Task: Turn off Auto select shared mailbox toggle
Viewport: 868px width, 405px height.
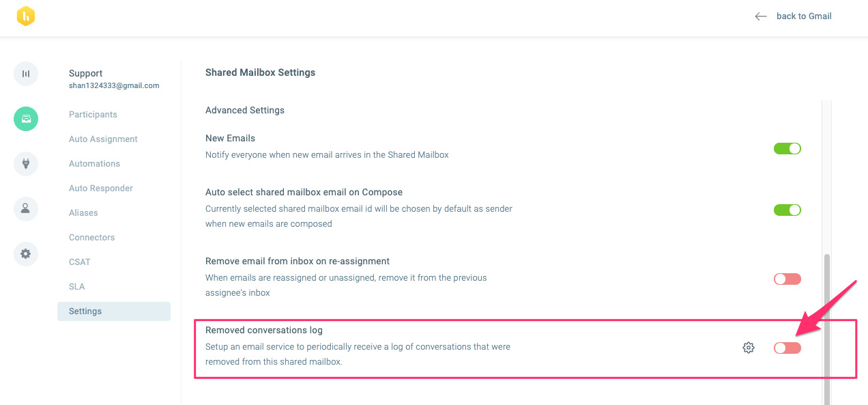Action: click(787, 210)
